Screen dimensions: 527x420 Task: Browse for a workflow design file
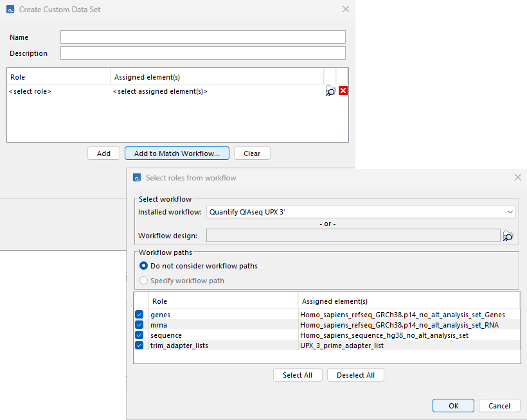tap(508, 236)
